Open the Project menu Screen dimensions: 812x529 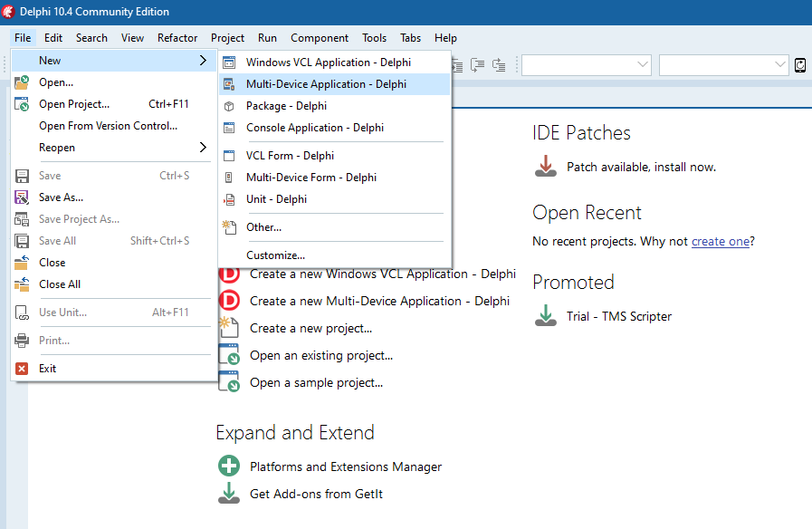(x=227, y=38)
